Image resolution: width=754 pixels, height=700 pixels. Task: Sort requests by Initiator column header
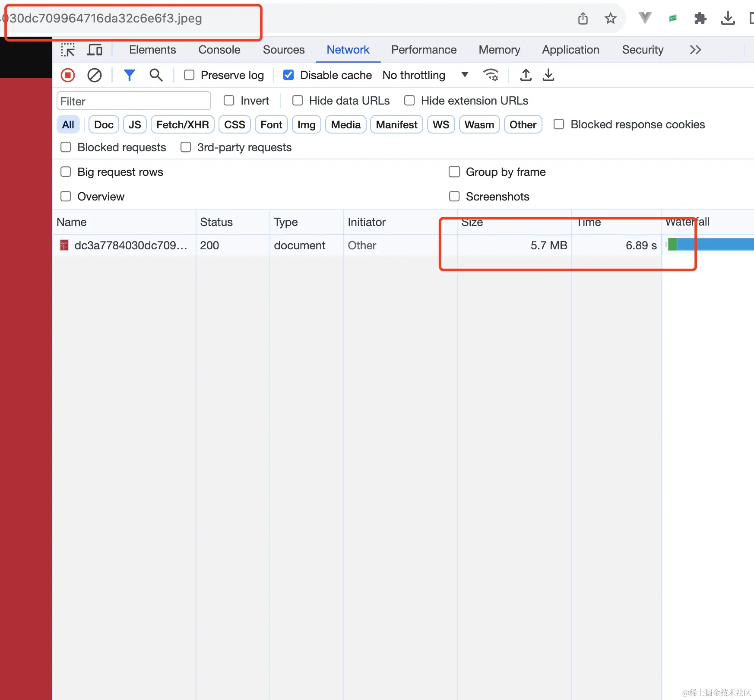(x=400, y=222)
